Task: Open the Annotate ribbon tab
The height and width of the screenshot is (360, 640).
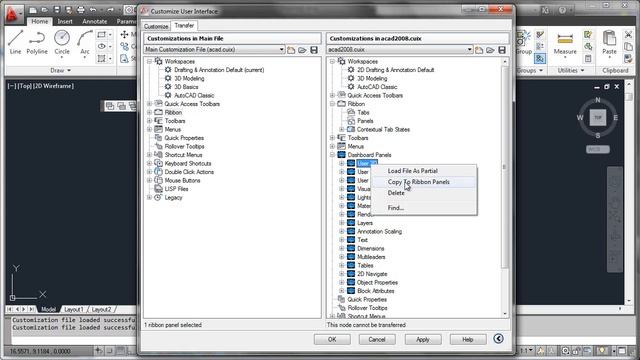Action: (95, 22)
